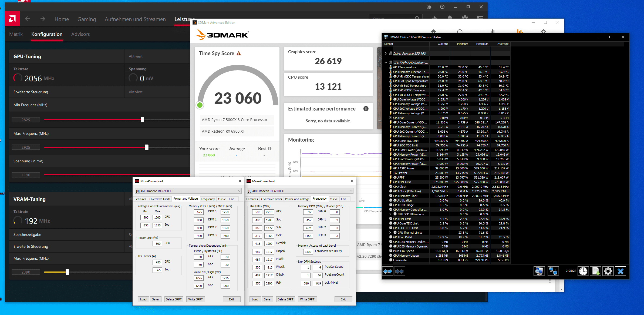Expand the Drive Samsung SSD 960 sensor group

pyautogui.click(x=386, y=53)
